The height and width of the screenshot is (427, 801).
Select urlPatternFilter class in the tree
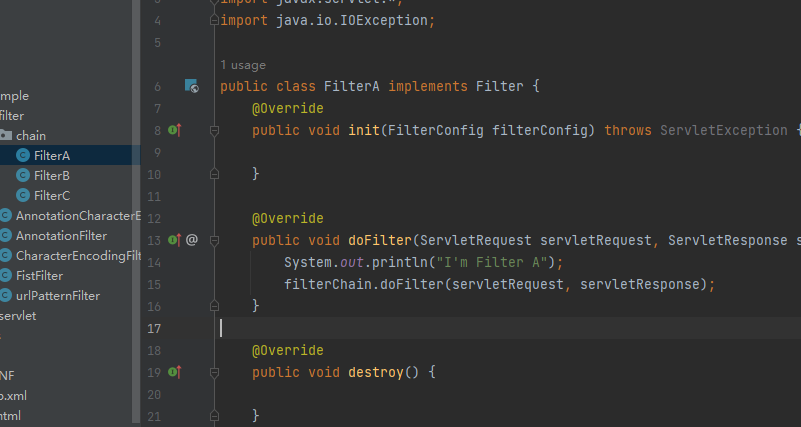57,295
